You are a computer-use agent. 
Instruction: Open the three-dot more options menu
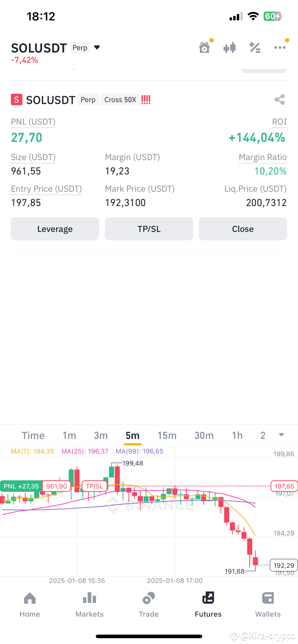280,47
